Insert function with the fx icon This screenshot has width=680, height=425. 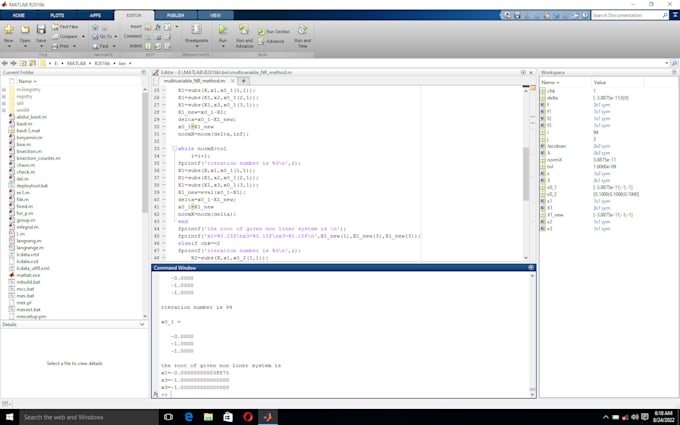(x=158, y=27)
